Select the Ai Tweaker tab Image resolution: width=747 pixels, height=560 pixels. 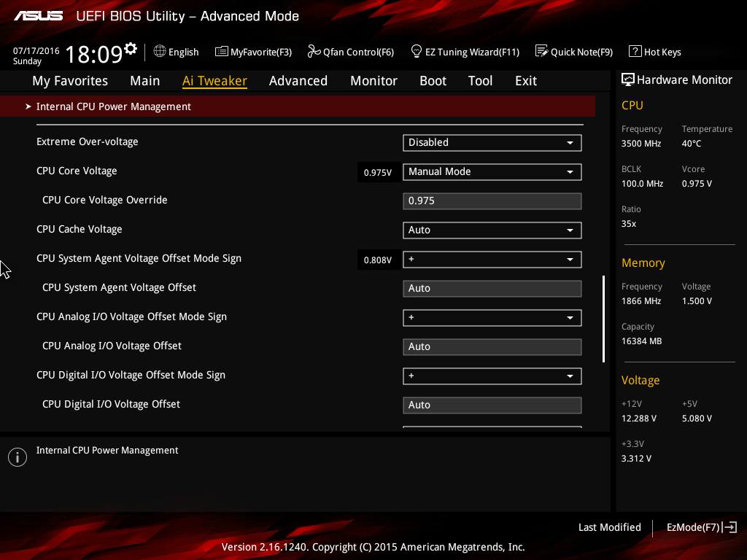[x=214, y=81]
